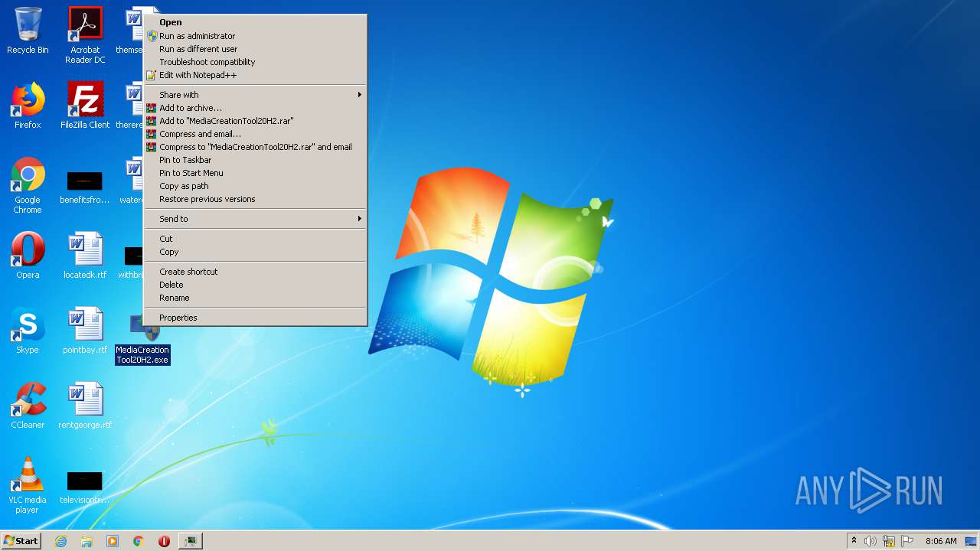This screenshot has height=551, width=980.
Task: Choose Run as different user
Action: (256, 49)
